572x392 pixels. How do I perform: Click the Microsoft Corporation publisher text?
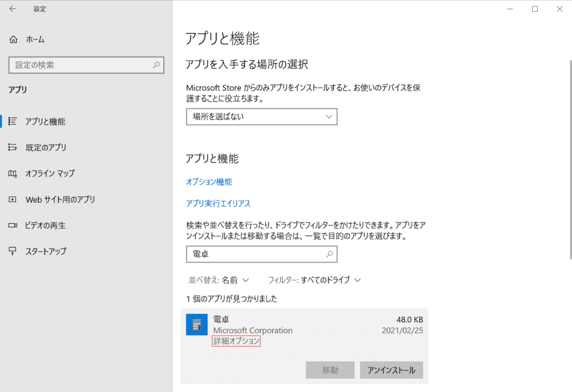pos(253,330)
